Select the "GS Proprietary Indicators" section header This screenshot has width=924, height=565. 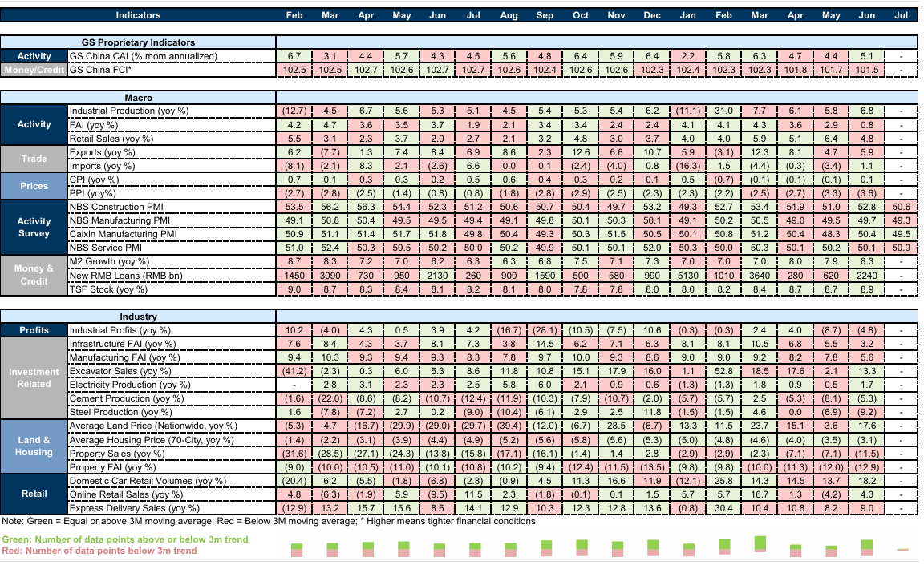(138, 42)
